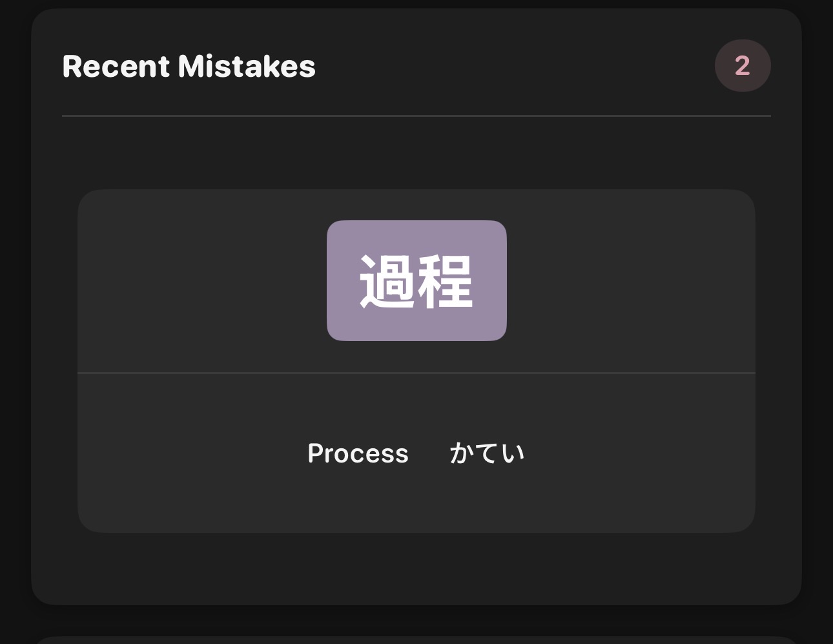
Task: Click the て character in the reading
Action: tap(488, 453)
